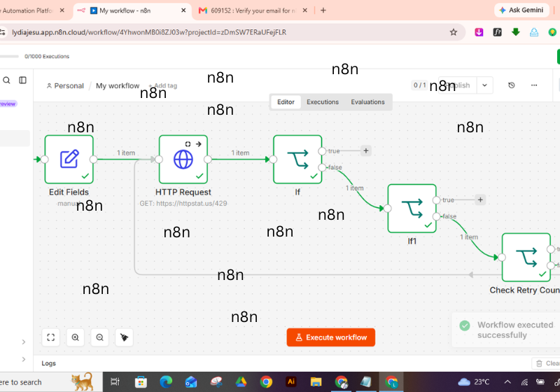The image size is (560, 392).
Task: Open the 23°C weather widget
Action: (x=474, y=382)
